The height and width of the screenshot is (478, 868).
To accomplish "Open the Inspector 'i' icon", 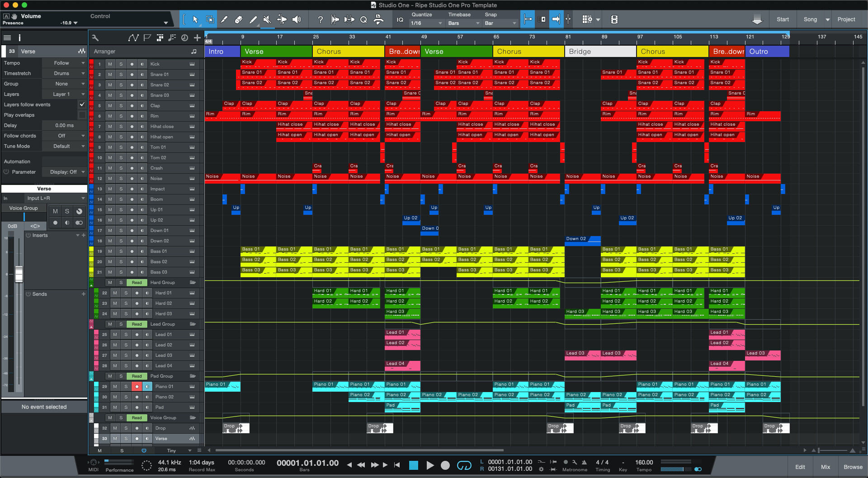I will (19, 38).
